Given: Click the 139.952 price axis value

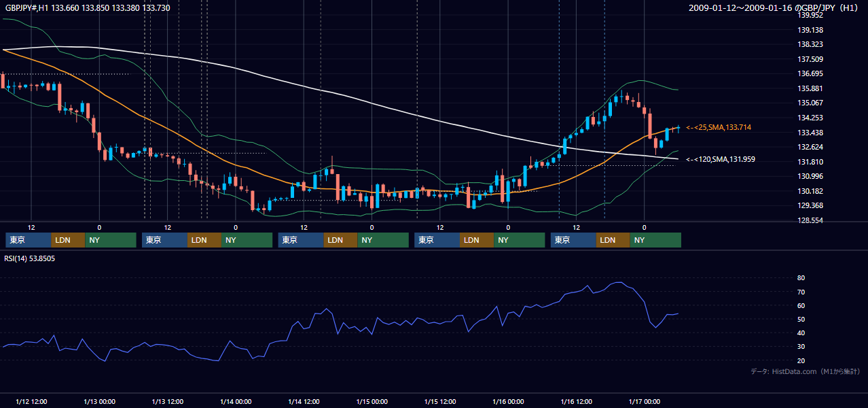Looking at the screenshot, I should (x=810, y=15).
